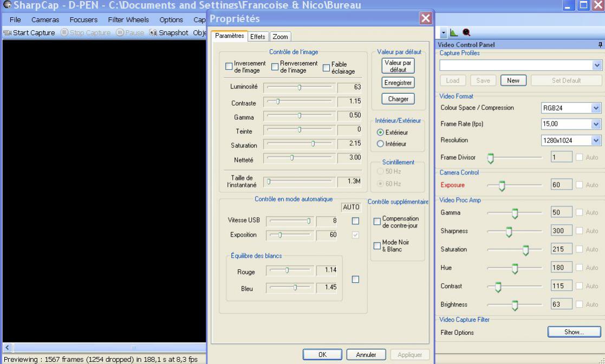Open the Capture Profiles dropdown
This screenshot has width=605, height=364.
point(597,65)
